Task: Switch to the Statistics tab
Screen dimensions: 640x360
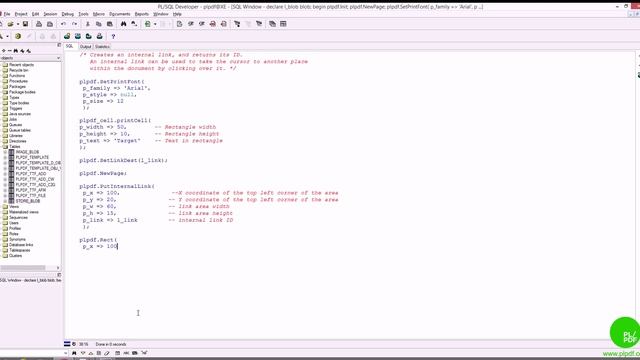Action: pos(102,47)
